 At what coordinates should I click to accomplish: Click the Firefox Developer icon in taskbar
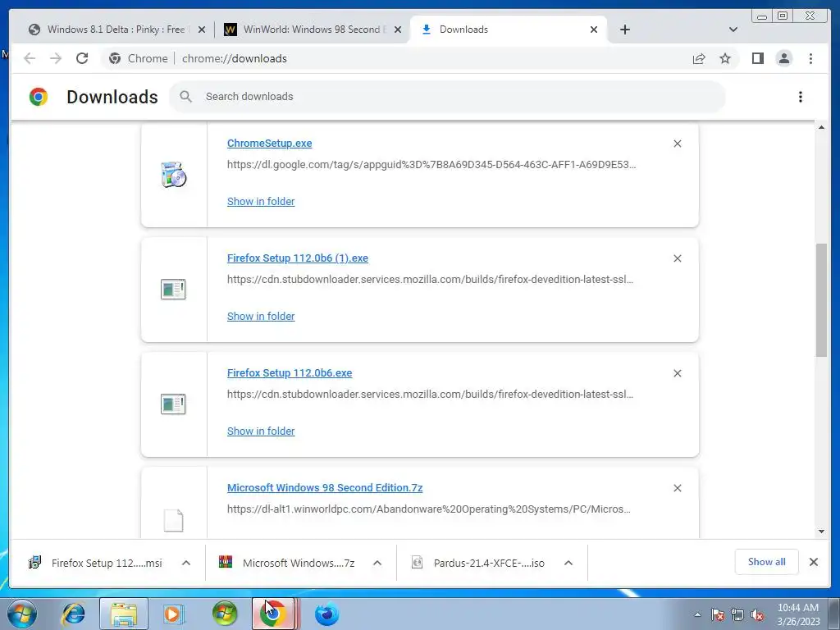(326, 614)
